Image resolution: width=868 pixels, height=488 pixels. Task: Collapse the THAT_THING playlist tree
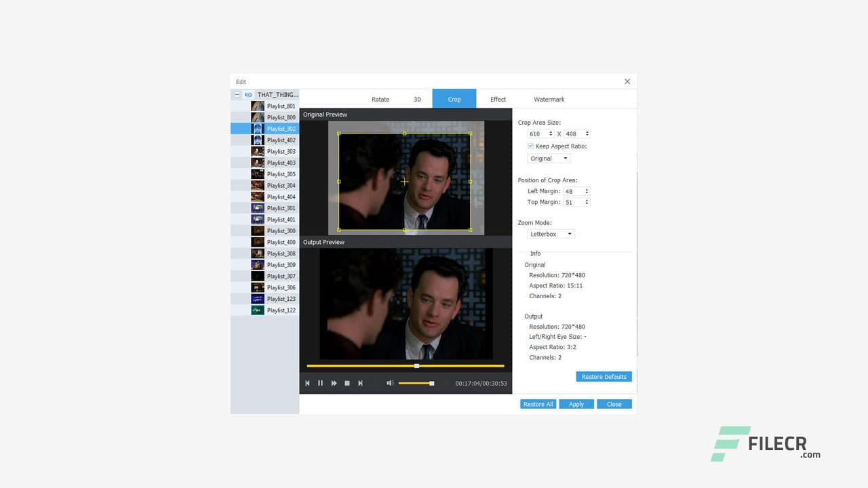pos(235,94)
